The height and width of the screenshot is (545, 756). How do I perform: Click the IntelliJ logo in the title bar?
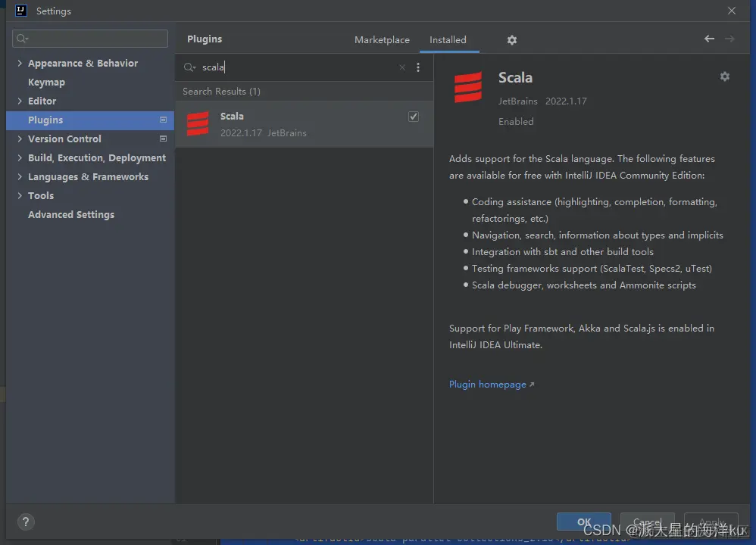20,11
